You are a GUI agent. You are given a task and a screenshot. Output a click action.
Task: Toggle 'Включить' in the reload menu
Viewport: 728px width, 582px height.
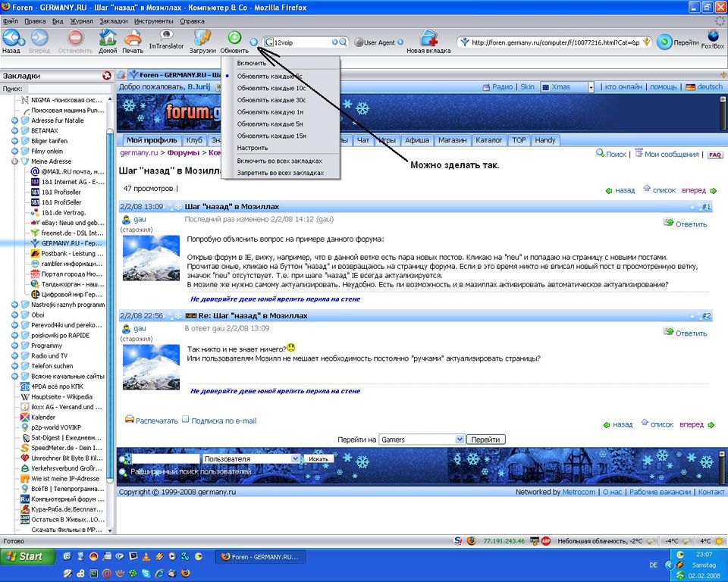(280, 63)
